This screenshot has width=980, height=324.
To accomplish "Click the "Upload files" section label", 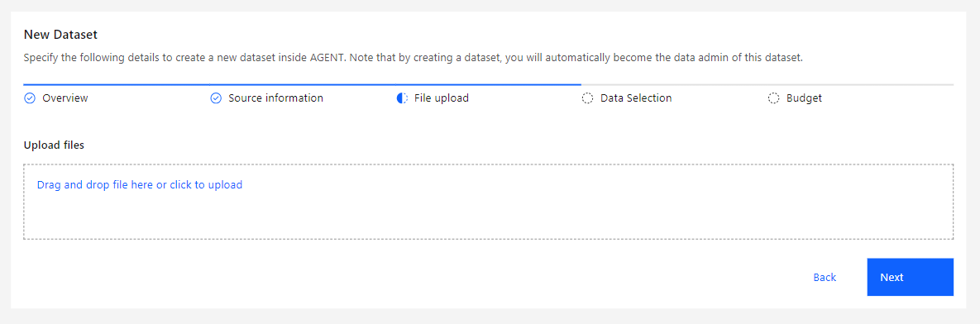I will [x=54, y=145].
